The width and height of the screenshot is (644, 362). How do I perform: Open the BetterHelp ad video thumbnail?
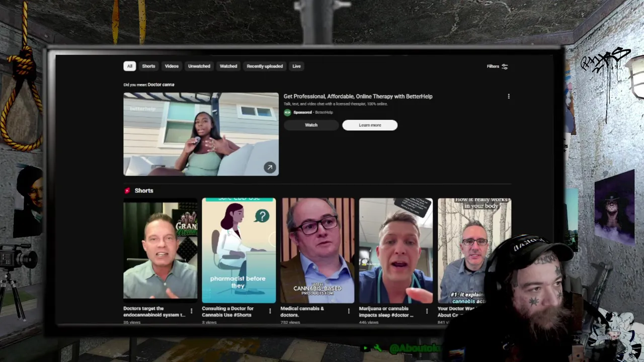(201, 134)
